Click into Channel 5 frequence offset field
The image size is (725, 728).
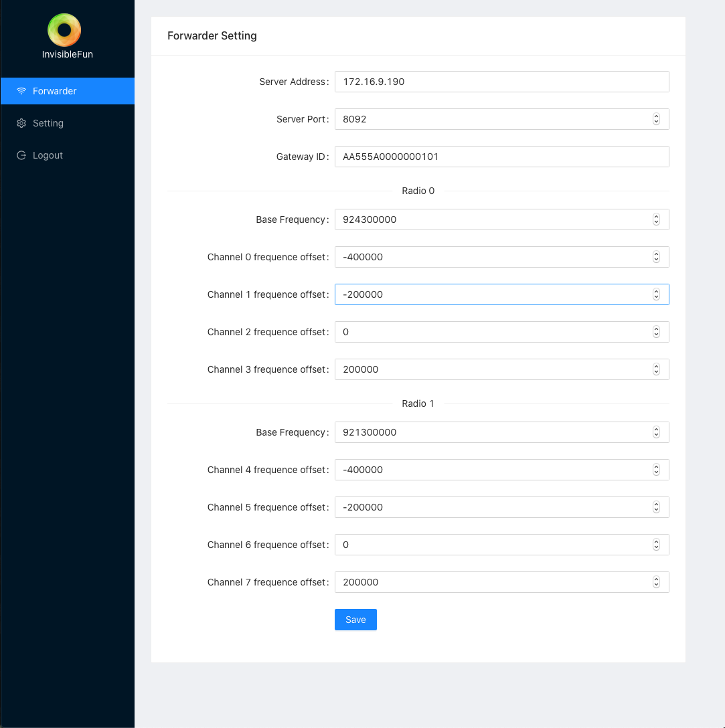[492, 507]
